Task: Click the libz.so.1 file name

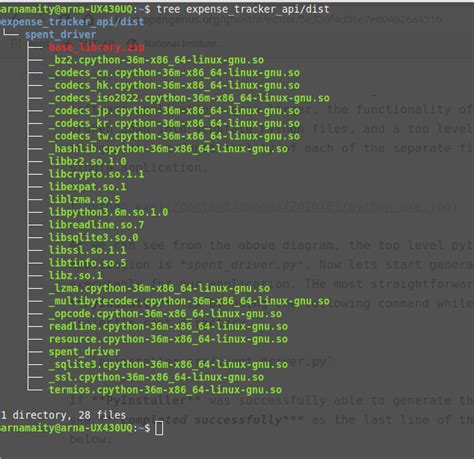Action: 75,275
